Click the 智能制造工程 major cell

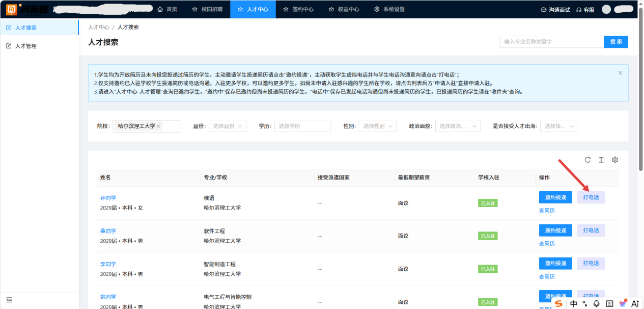pos(219,264)
